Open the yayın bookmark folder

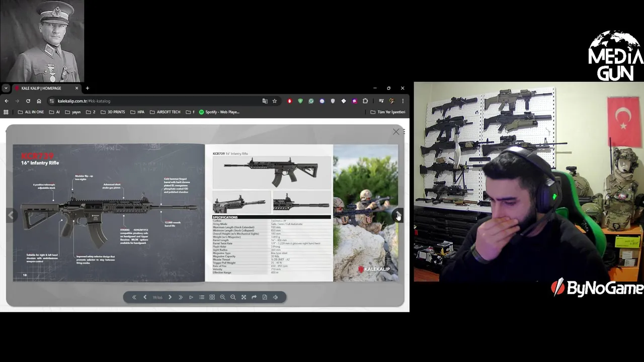(x=73, y=112)
